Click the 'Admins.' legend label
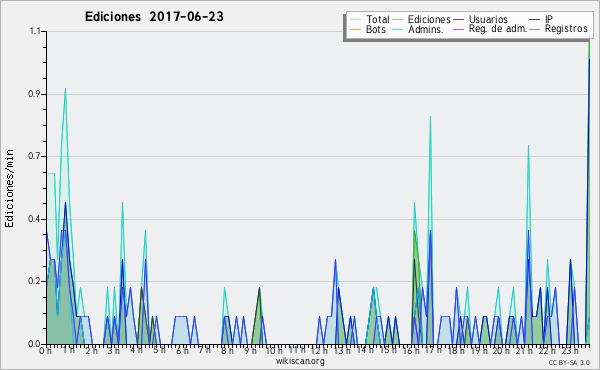600x370 pixels. point(426,29)
